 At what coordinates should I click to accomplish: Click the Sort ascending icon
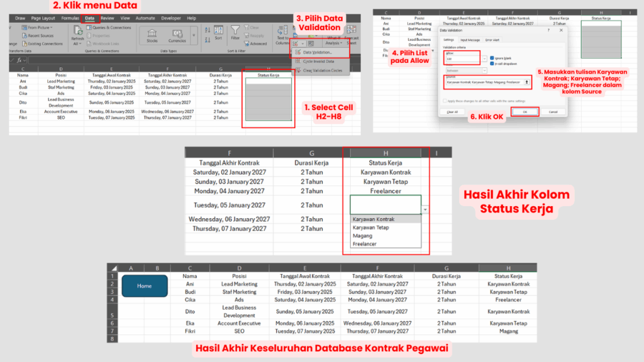[206, 29]
